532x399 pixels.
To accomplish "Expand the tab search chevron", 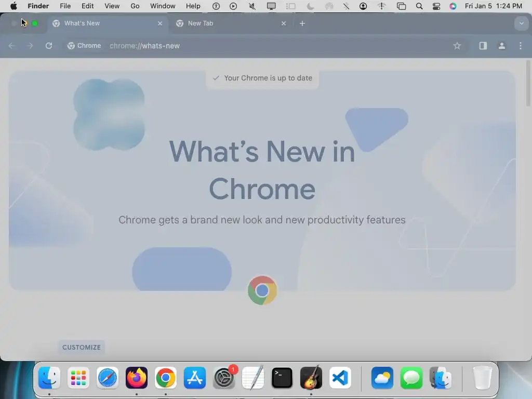I will (521, 23).
